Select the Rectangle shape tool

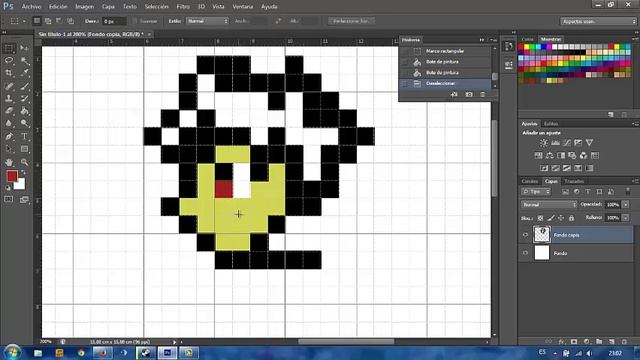tap(24, 149)
